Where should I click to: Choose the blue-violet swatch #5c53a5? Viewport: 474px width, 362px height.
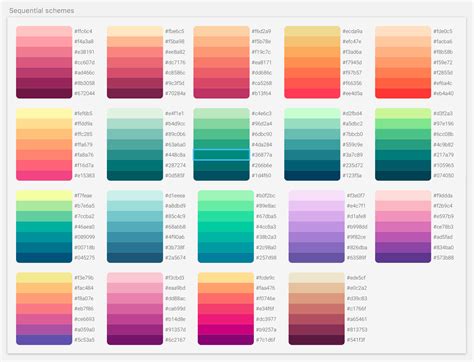click(x=44, y=340)
